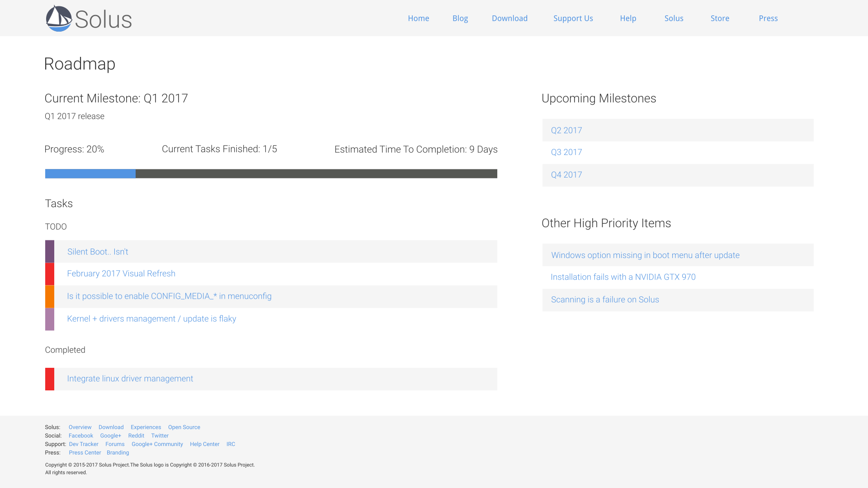The image size is (868, 488).
Task: Open the Dev Tracker link
Action: 84,444
